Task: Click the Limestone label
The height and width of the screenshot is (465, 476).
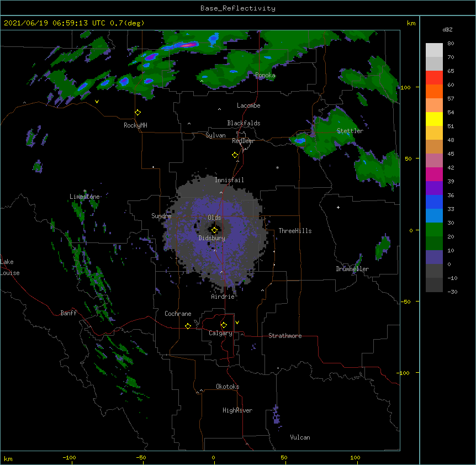Action: pyautogui.click(x=84, y=197)
